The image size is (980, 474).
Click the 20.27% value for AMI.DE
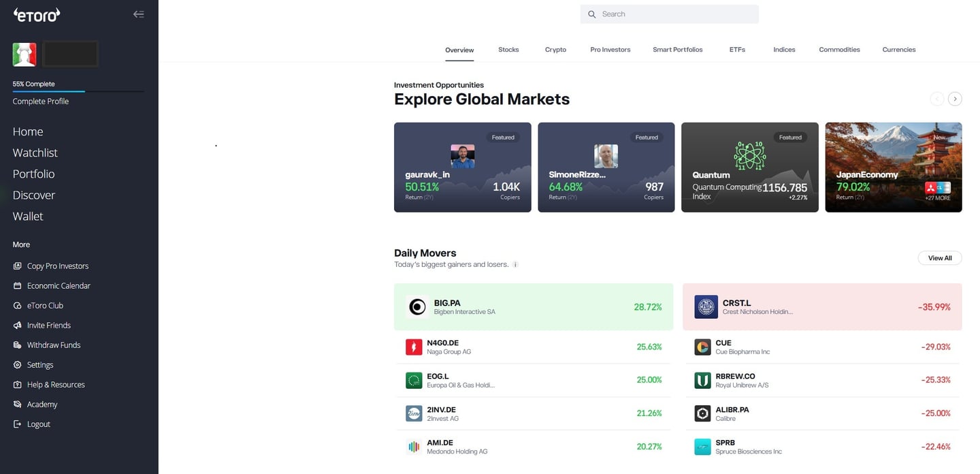point(649,447)
